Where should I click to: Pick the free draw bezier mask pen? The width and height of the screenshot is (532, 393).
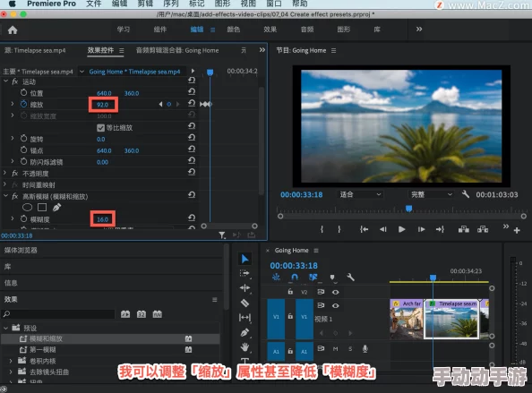coord(56,207)
